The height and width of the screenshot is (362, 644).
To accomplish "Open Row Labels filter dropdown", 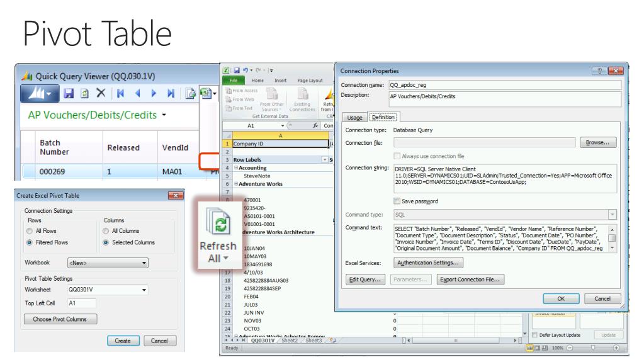I will [324, 159].
